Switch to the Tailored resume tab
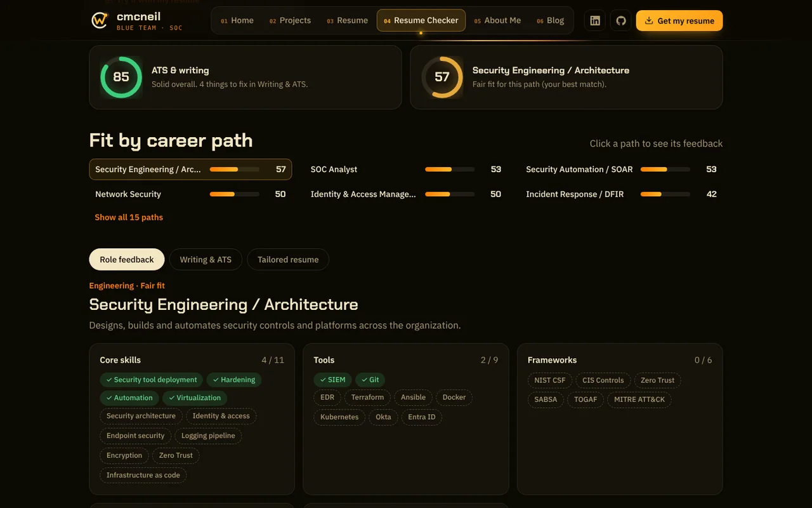812x508 pixels. click(x=288, y=259)
